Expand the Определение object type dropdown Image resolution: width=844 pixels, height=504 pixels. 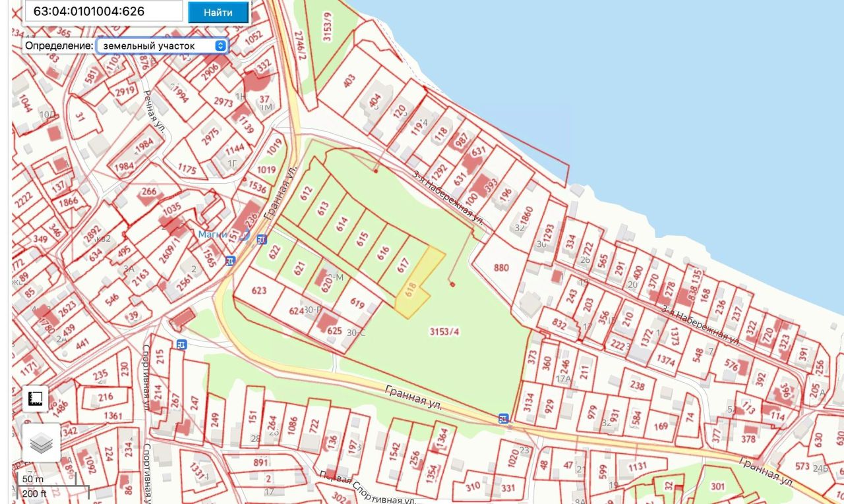coord(162,45)
